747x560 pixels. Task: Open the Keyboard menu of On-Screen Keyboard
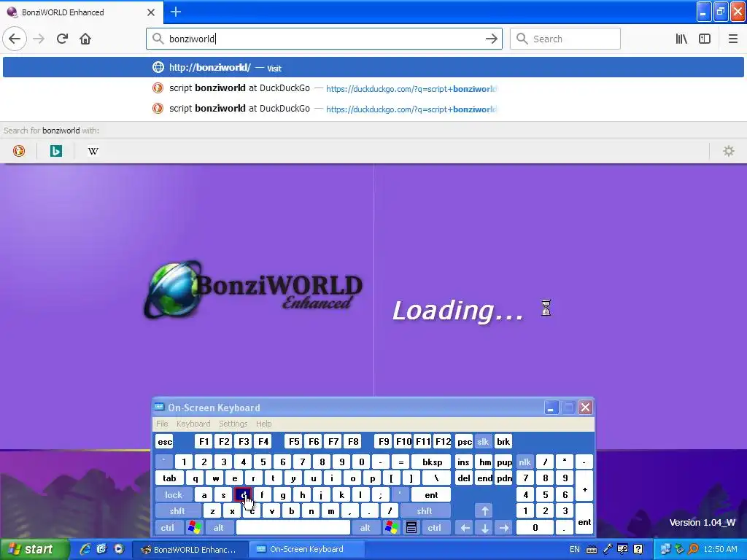tap(193, 424)
